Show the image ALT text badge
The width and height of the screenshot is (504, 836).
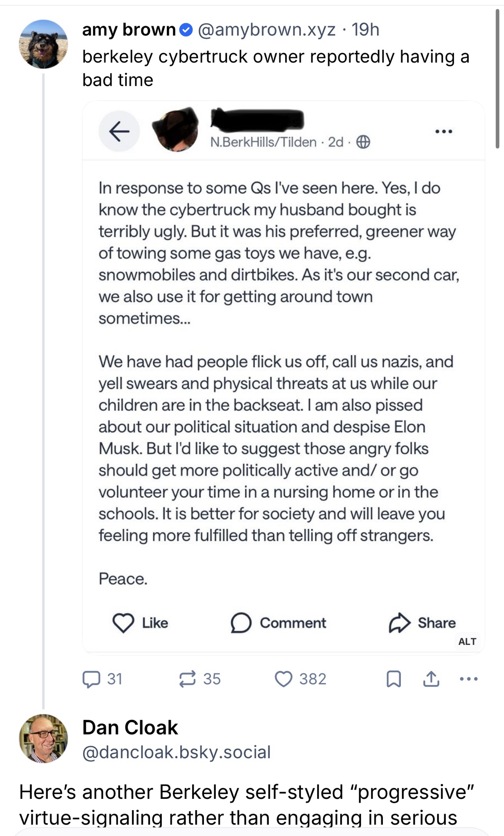point(467,642)
